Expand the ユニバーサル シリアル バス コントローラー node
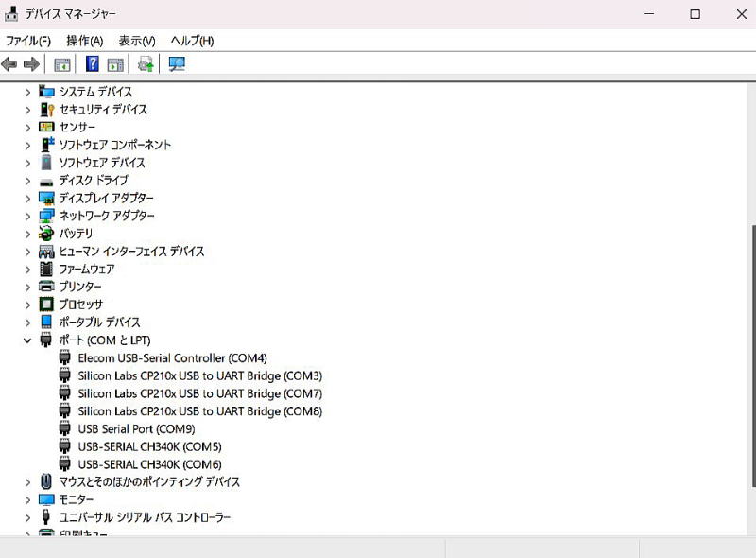This screenshot has width=756, height=558. [x=27, y=517]
